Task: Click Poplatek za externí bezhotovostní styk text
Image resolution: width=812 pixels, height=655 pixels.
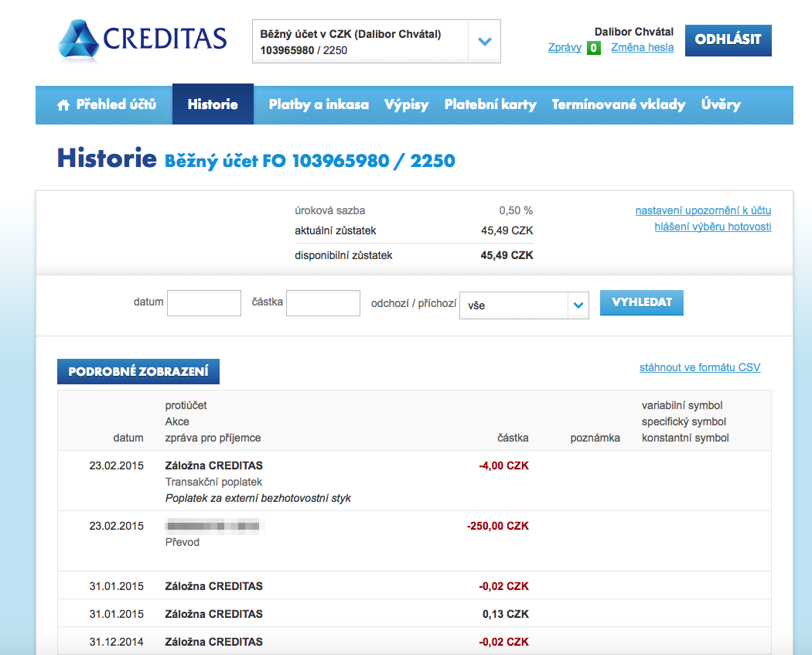Action: (258, 498)
